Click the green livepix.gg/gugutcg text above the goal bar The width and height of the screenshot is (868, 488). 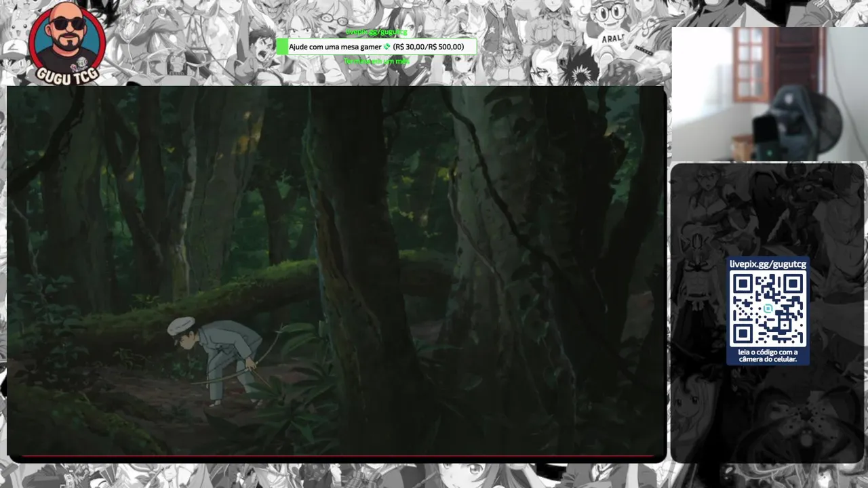point(376,32)
